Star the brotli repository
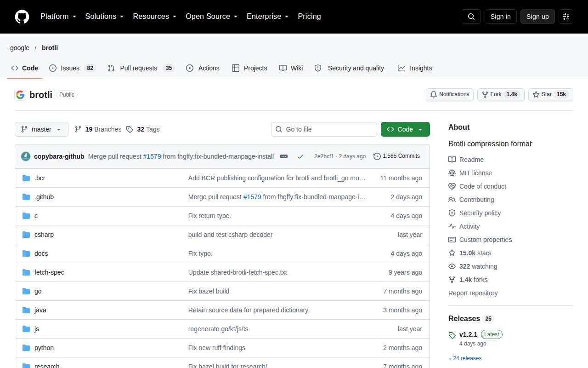Screen dimensions: 588x368 click(x=550, y=94)
